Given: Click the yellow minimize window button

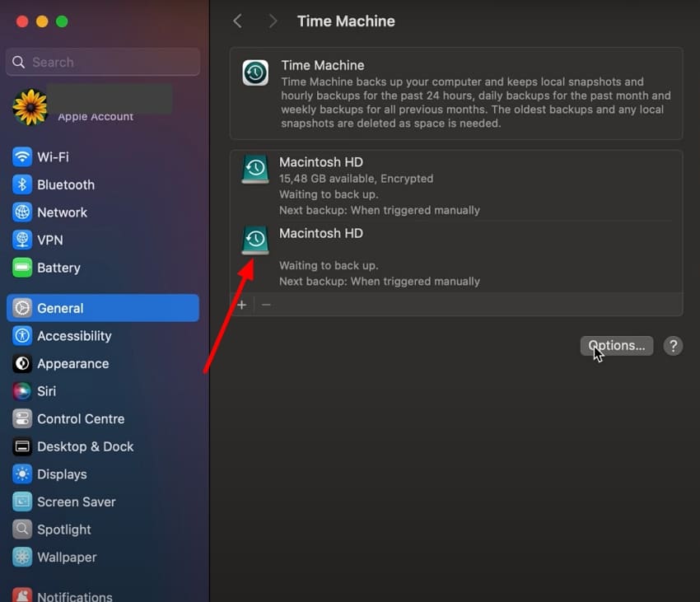Looking at the screenshot, I should coord(42,21).
